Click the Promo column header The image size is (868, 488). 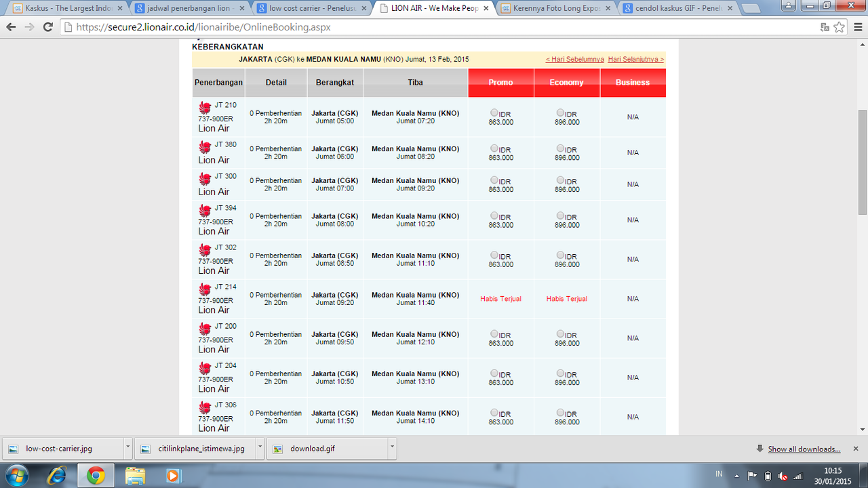tap(501, 83)
